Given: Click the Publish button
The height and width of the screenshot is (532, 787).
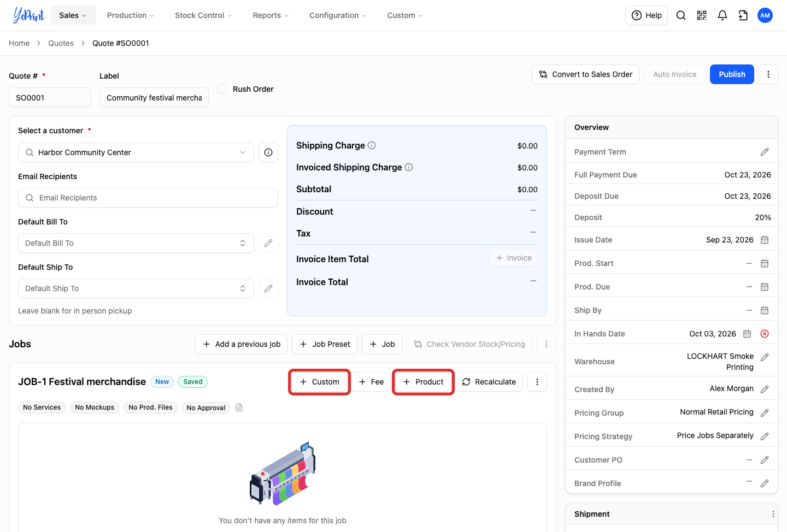Looking at the screenshot, I should 732,74.
